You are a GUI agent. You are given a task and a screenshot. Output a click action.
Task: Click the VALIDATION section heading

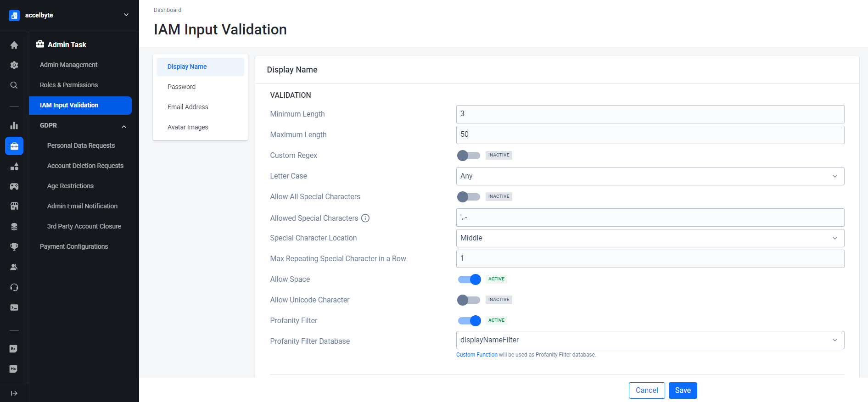[x=291, y=95]
